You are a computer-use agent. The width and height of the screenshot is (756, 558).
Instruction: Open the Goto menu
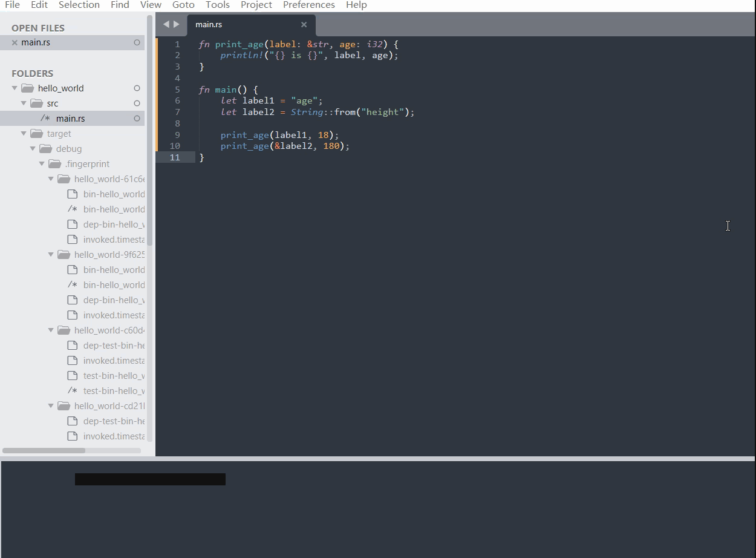[x=183, y=5]
